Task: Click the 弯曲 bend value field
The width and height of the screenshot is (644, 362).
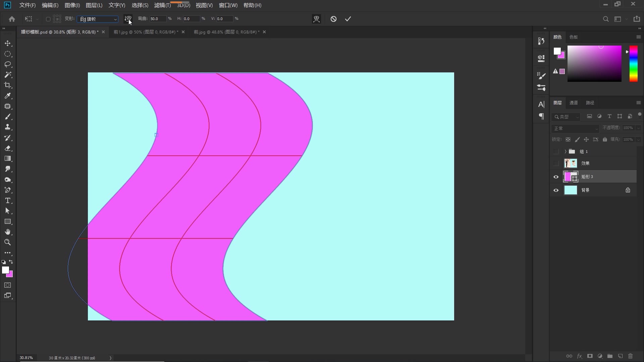Action: 157,19
